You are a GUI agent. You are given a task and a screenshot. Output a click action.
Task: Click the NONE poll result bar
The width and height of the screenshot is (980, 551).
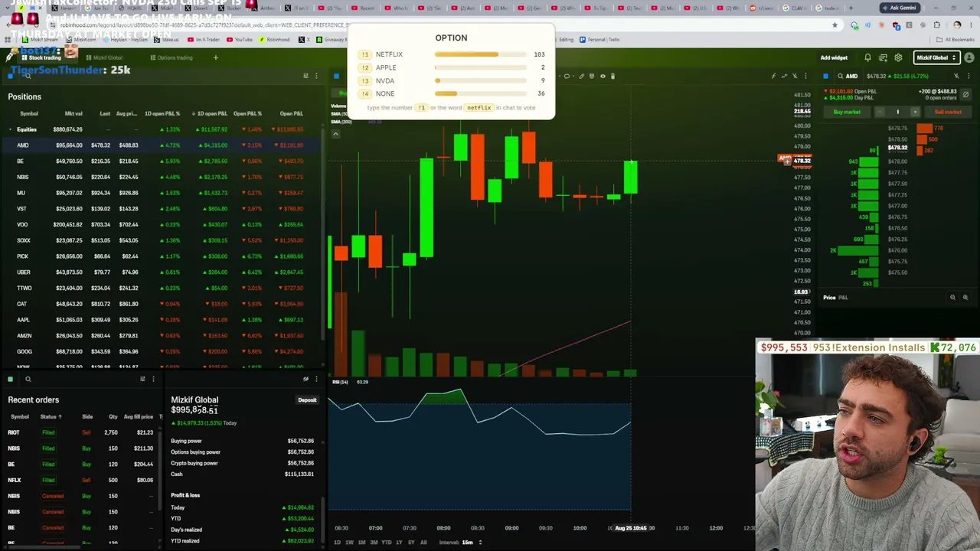(x=481, y=93)
